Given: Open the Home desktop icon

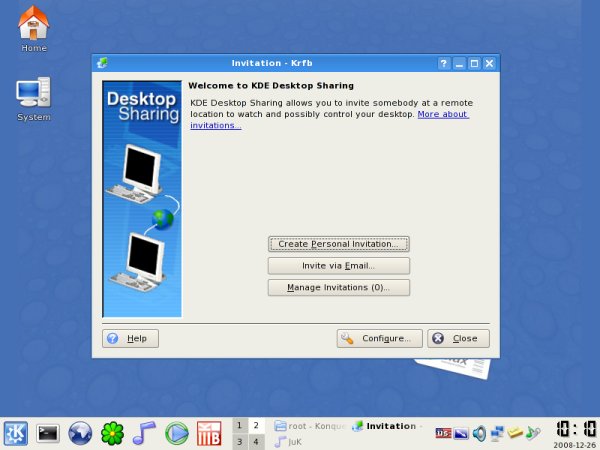Looking at the screenshot, I should tap(34, 29).
